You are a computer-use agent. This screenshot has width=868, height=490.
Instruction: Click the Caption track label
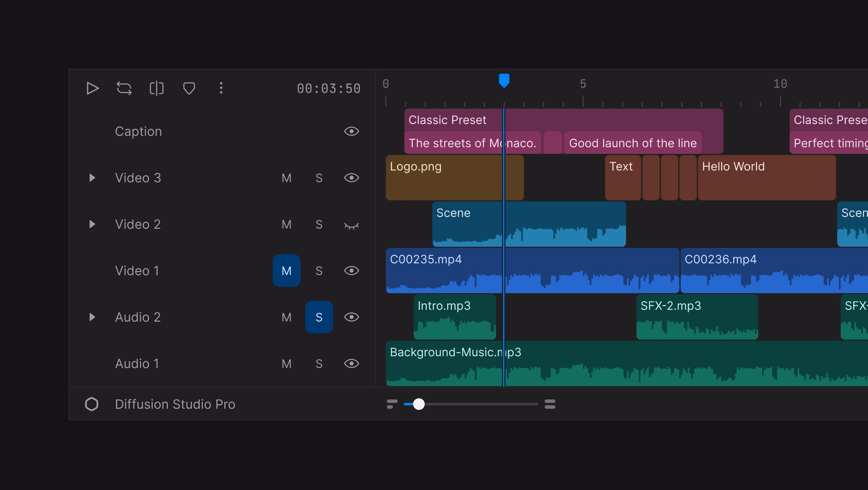click(x=139, y=131)
